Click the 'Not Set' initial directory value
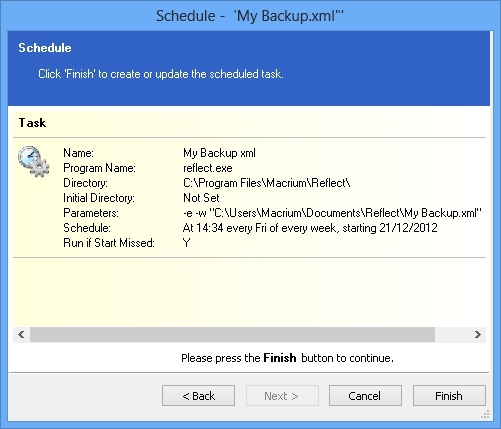The image size is (501, 429). tap(201, 198)
